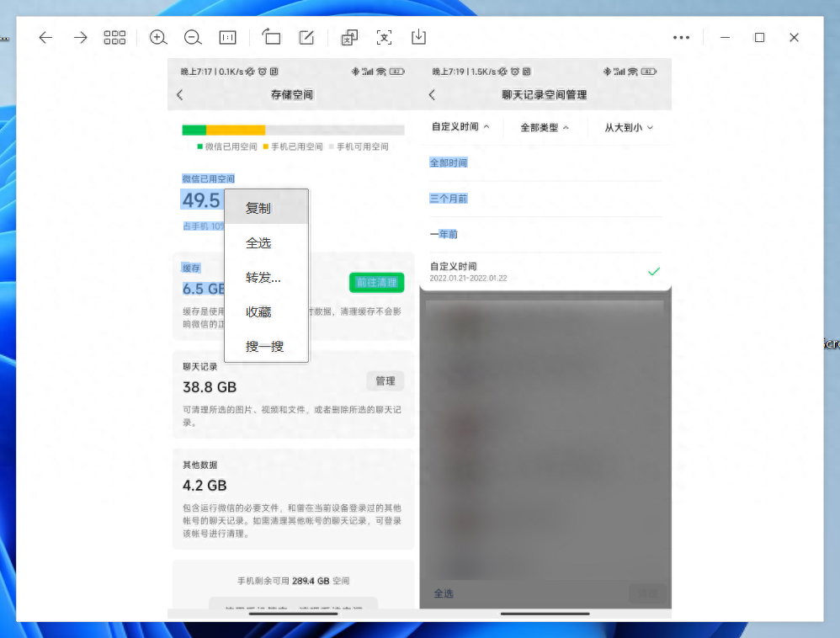The width and height of the screenshot is (840, 638).
Task: Open the image edit tool
Action: click(x=306, y=38)
